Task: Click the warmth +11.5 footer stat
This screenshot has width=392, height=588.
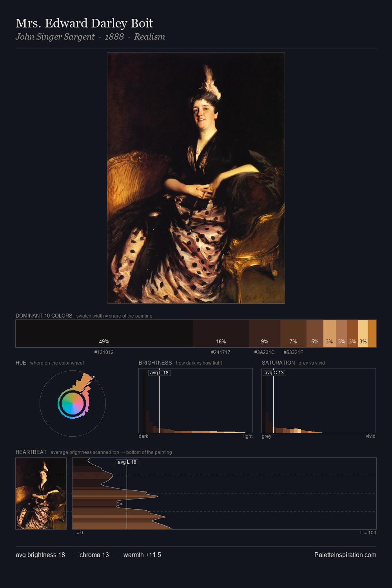Action: 142,555
